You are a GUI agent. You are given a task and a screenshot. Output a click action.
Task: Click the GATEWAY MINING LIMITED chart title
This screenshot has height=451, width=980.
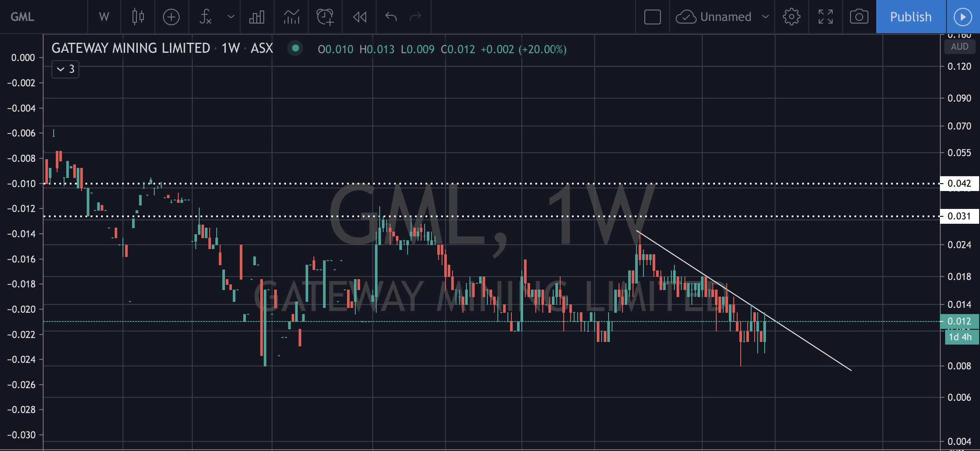coord(131,48)
